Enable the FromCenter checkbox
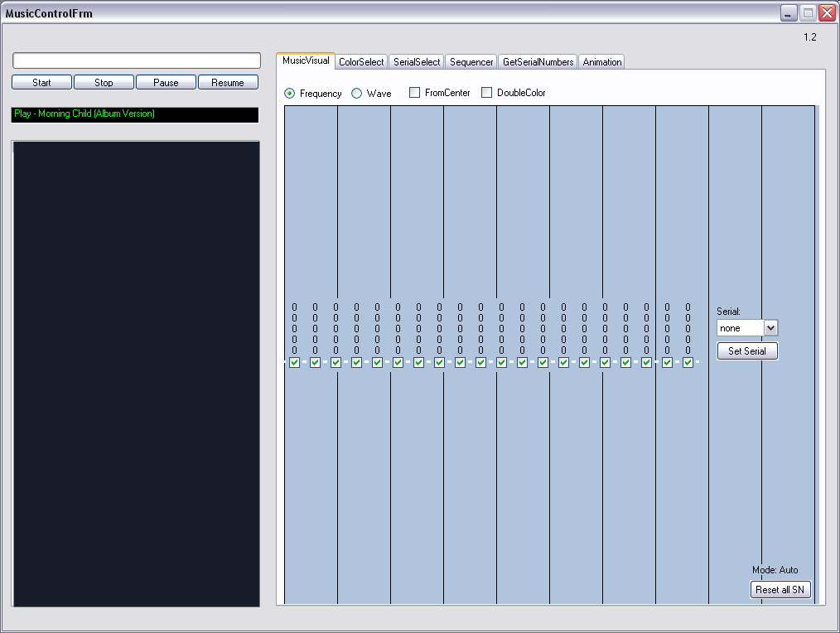840x633 pixels. pos(415,93)
